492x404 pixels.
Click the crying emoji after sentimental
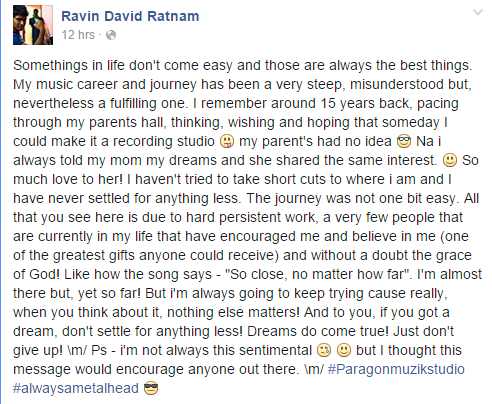coord(324,351)
